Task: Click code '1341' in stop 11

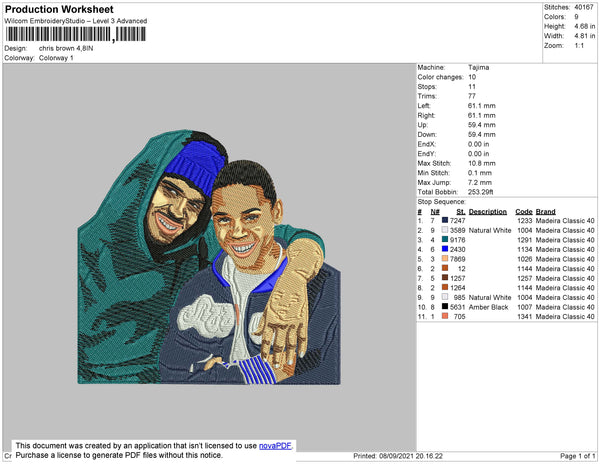Action: pos(525,316)
